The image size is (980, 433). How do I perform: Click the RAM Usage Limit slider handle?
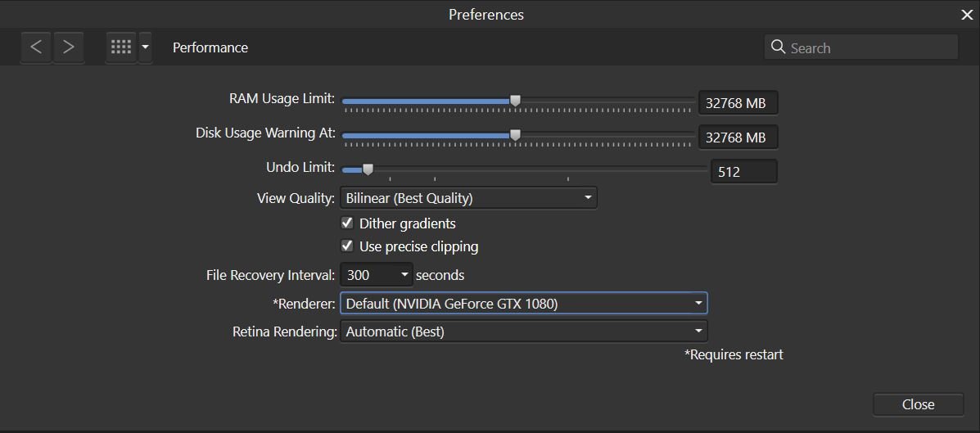(x=515, y=100)
